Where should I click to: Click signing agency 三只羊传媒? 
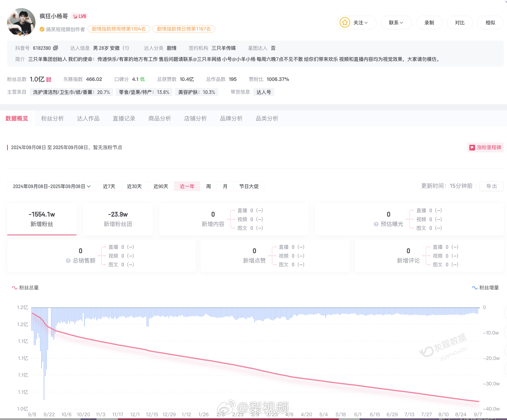(x=224, y=48)
